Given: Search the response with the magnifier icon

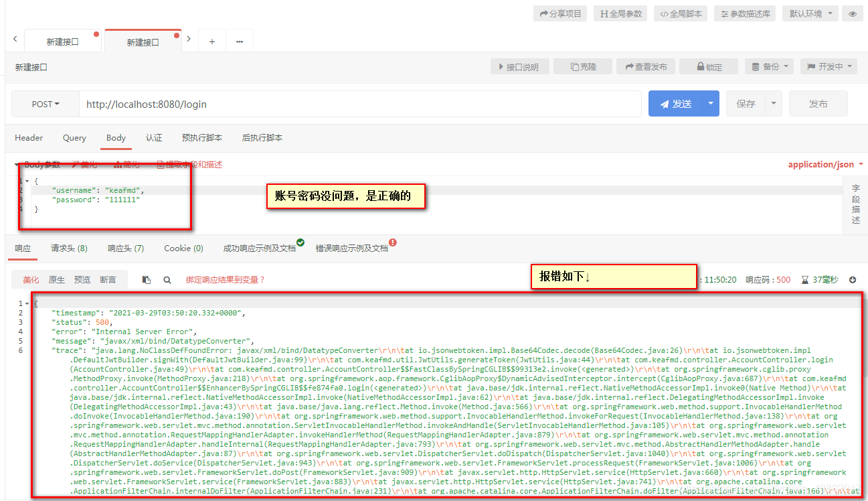Looking at the screenshot, I should click(x=167, y=280).
